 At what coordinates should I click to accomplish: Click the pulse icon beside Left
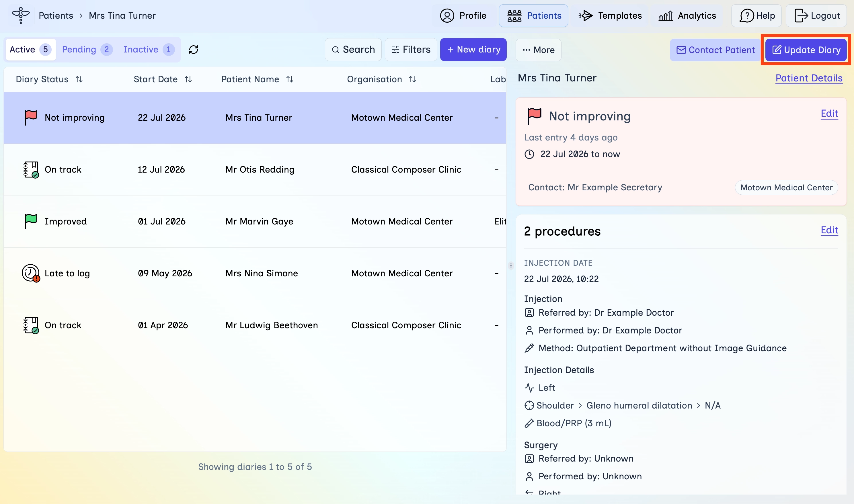pos(529,388)
